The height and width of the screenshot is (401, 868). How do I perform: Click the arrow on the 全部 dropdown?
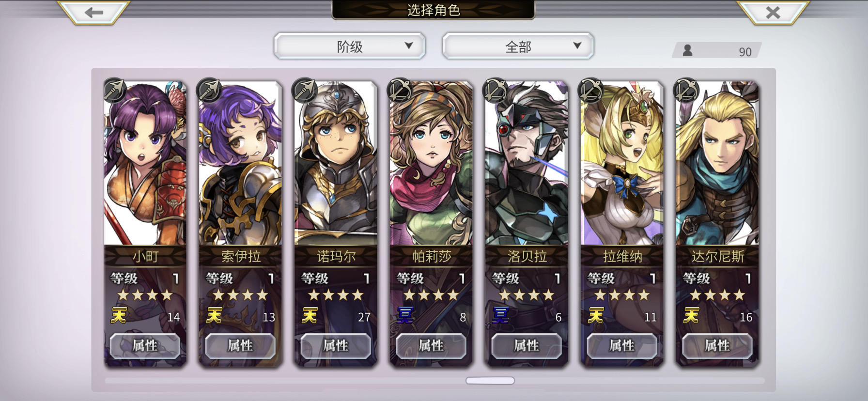coord(577,46)
